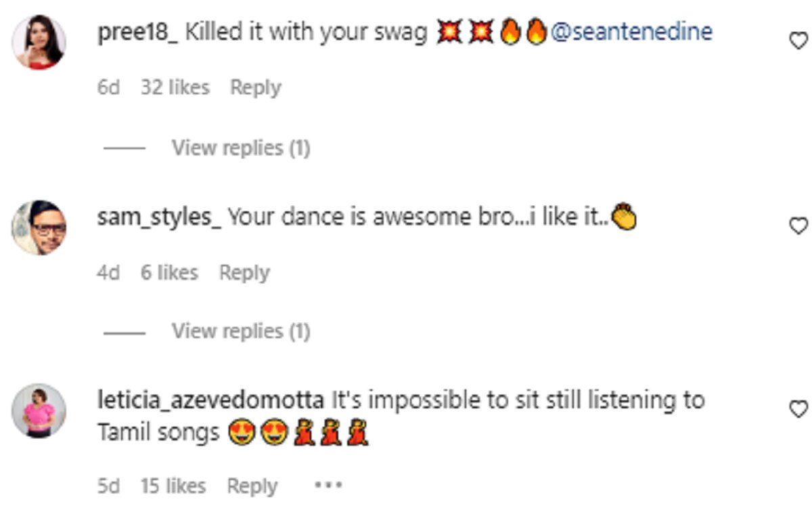View who gave the 15 likes
The height and width of the screenshot is (512, 812).
click(173, 486)
